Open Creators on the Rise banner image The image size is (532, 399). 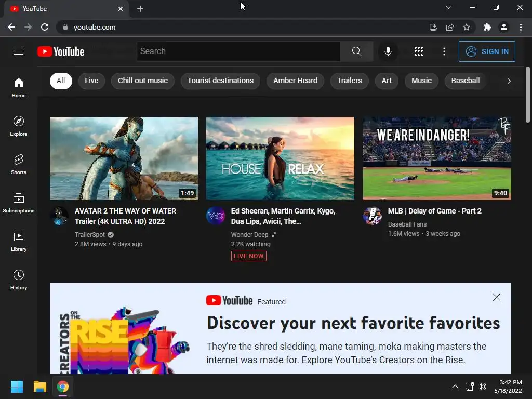click(124, 339)
